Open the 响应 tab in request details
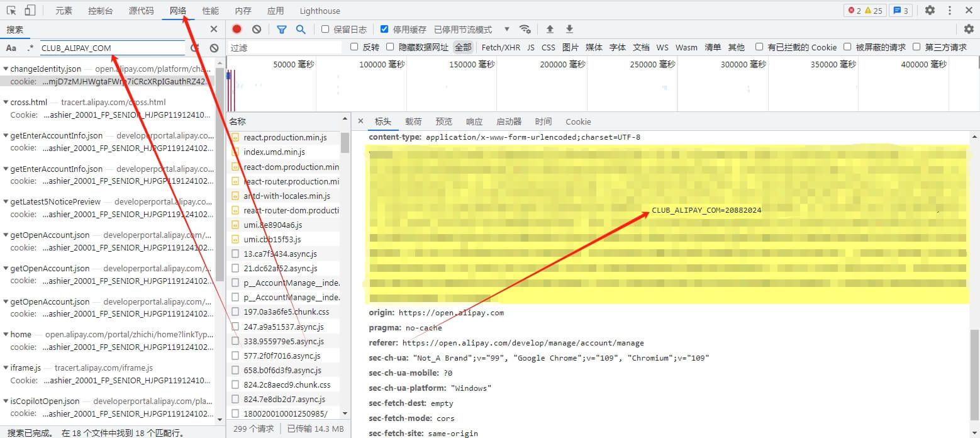 474,121
